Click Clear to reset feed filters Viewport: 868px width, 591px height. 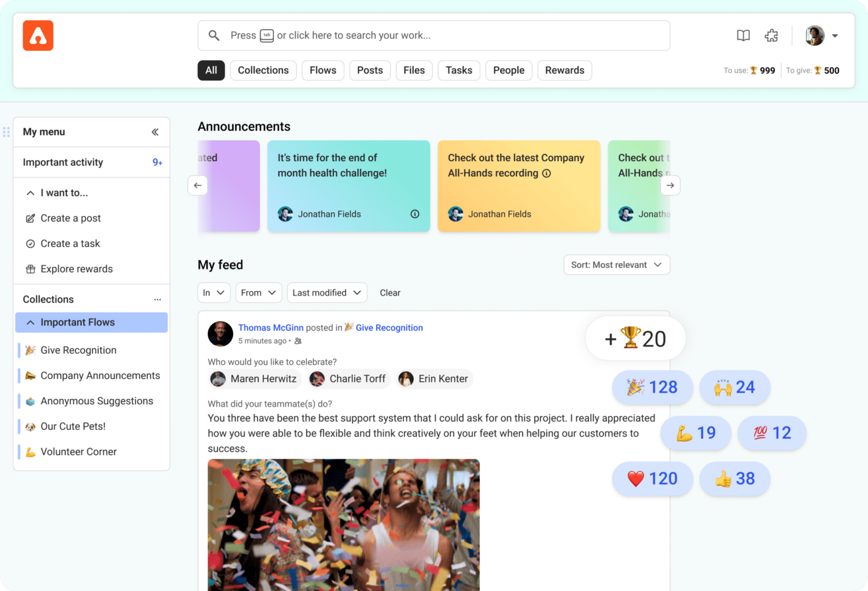pyautogui.click(x=390, y=293)
